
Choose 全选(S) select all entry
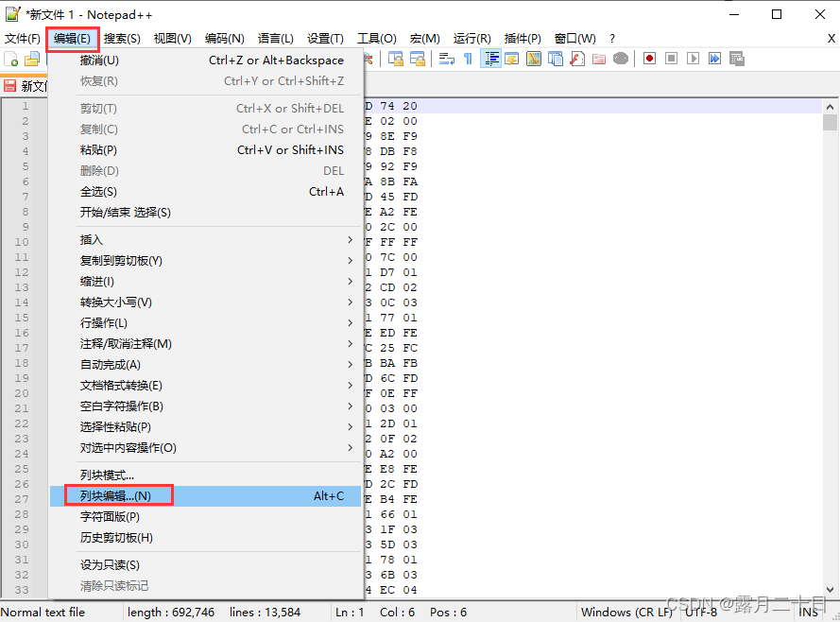206,192
